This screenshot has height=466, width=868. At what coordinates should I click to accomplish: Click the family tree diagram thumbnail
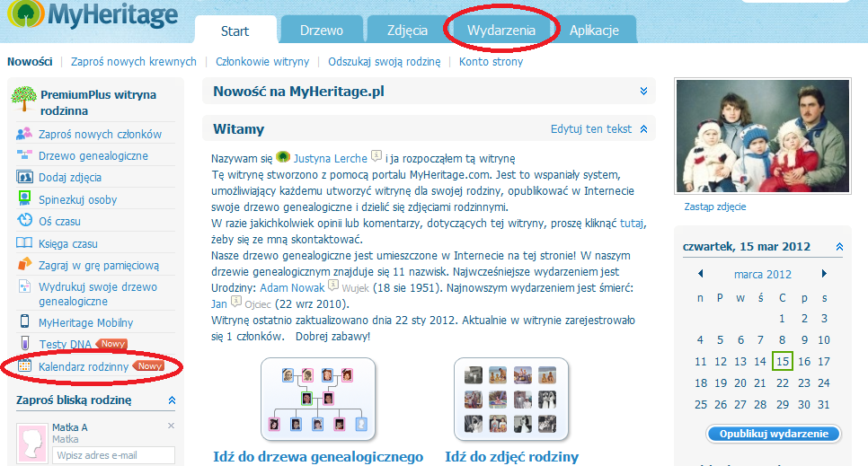[318, 400]
